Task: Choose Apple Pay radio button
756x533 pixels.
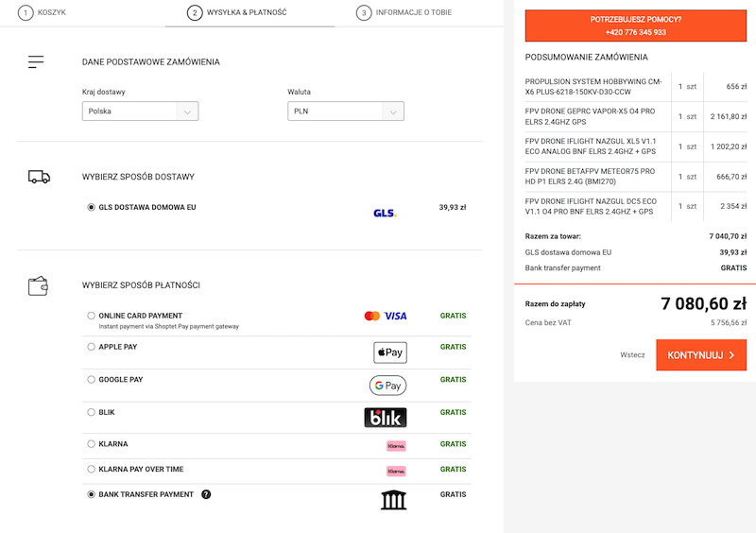Action: coord(91,347)
